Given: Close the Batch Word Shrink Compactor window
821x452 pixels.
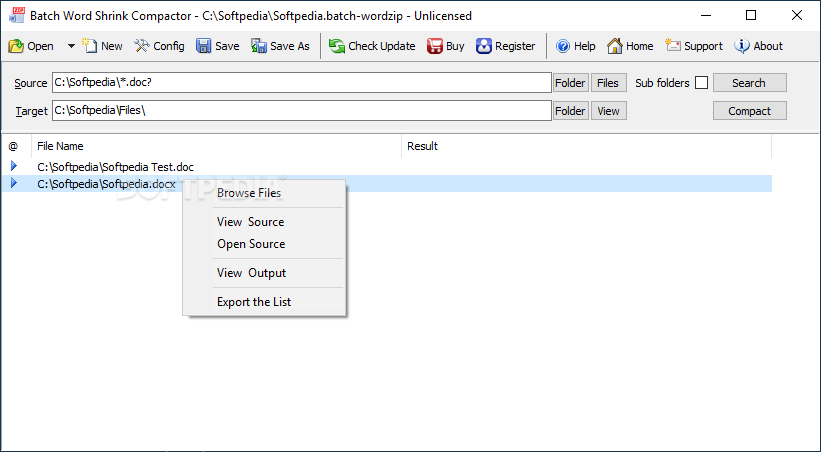Looking at the screenshot, I should (797, 16).
